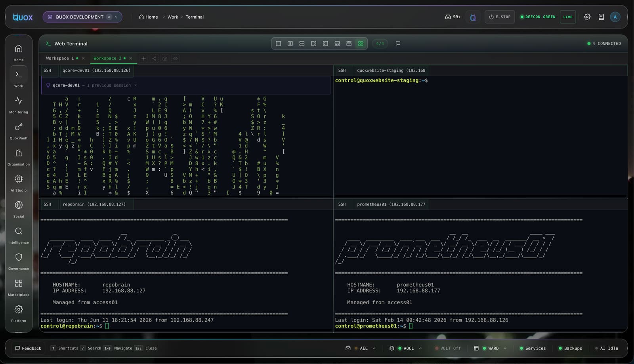
Task: Select two-column terminal layout
Action: click(290, 44)
